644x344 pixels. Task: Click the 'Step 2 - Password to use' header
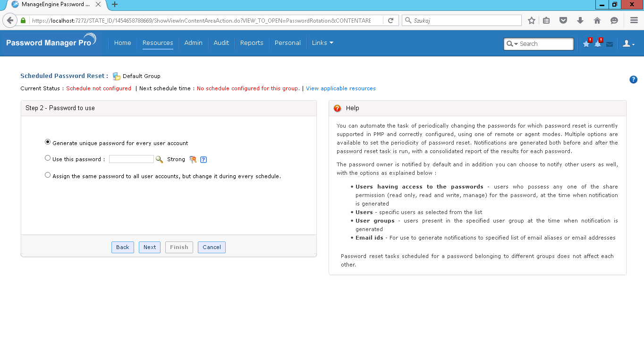(x=60, y=108)
